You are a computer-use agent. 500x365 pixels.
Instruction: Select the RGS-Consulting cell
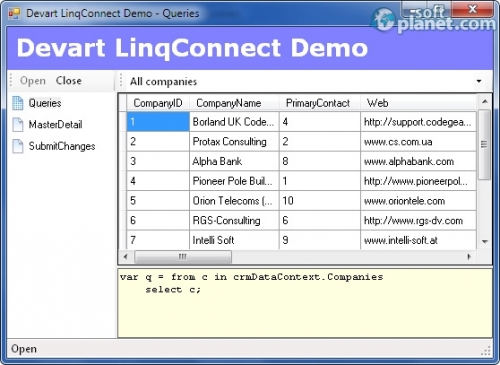234,220
